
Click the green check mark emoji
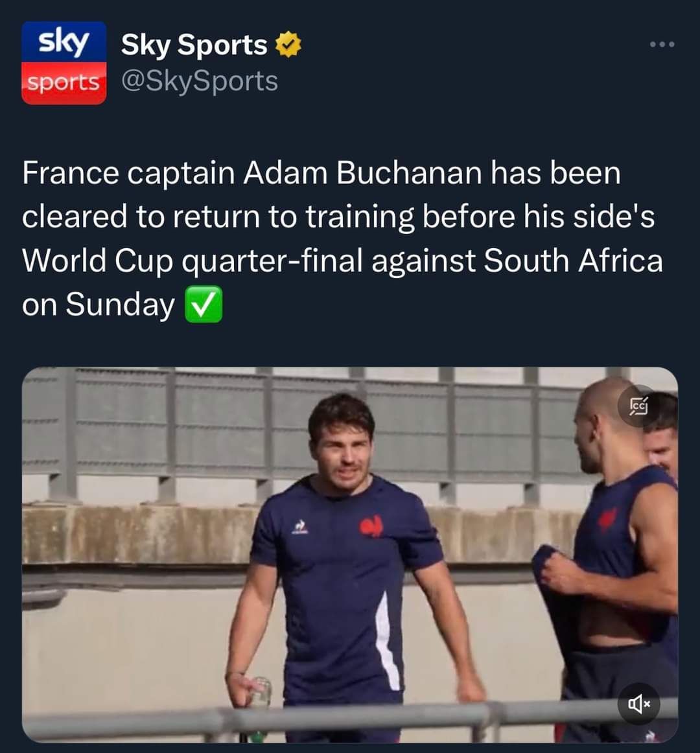(x=204, y=305)
